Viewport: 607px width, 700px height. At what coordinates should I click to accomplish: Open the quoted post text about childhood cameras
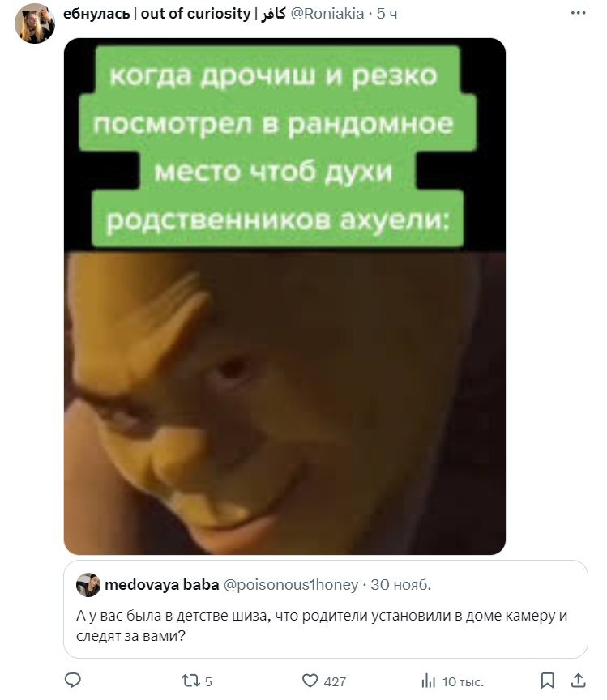[322, 625]
